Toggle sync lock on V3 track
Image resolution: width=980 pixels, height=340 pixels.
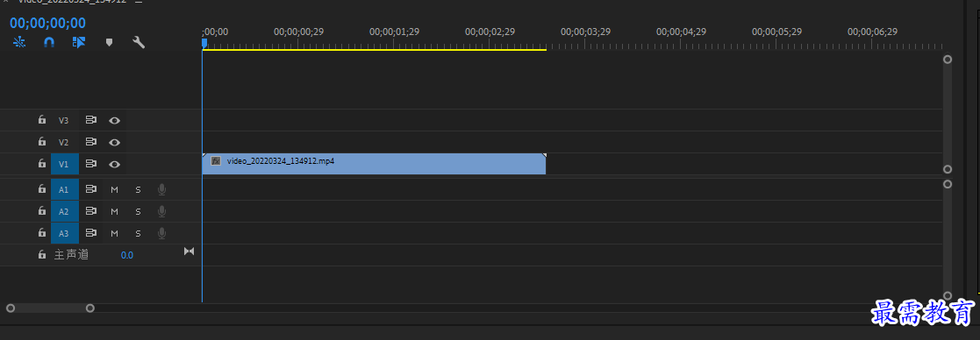tap(91, 120)
